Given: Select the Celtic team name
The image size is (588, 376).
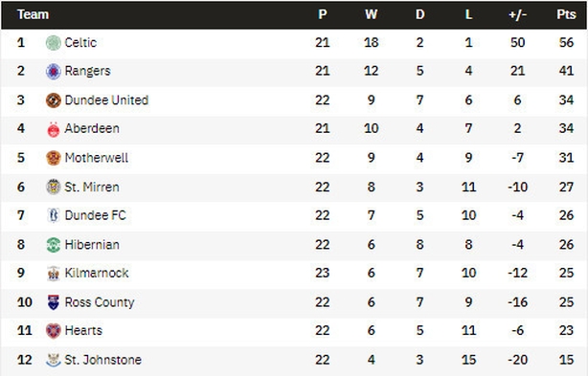Looking at the screenshot, I should (x=80, y=42).
